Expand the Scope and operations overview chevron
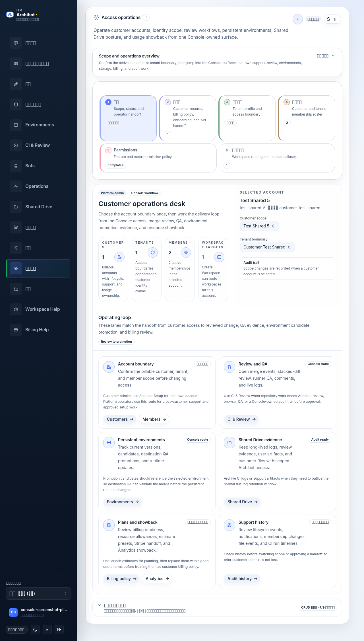364x641 pixels. point(333,56)
